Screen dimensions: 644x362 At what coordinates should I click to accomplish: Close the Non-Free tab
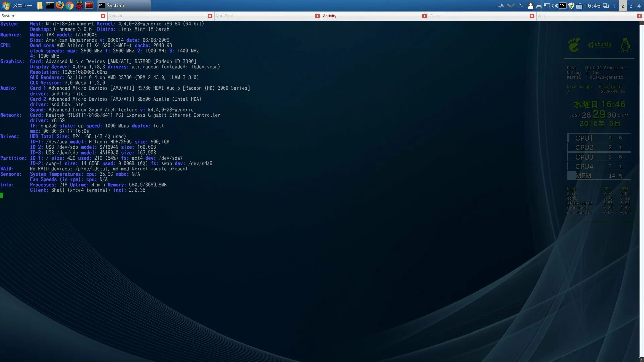[317, 16]
